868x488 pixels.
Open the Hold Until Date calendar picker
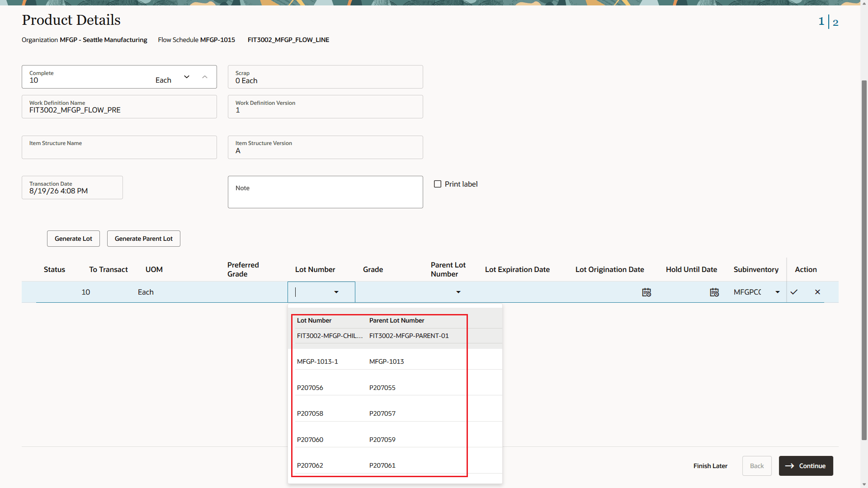pos(714,292)
